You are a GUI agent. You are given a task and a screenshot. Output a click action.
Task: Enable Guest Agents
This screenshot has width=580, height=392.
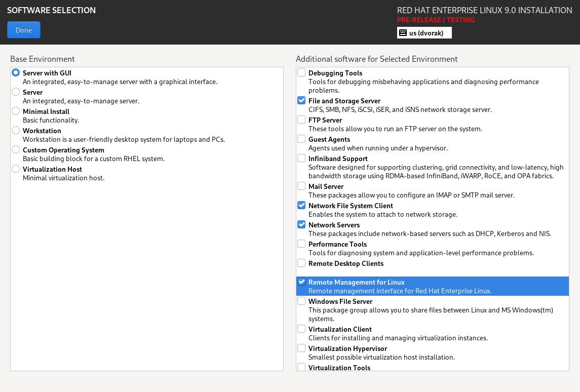pos(301,139)
